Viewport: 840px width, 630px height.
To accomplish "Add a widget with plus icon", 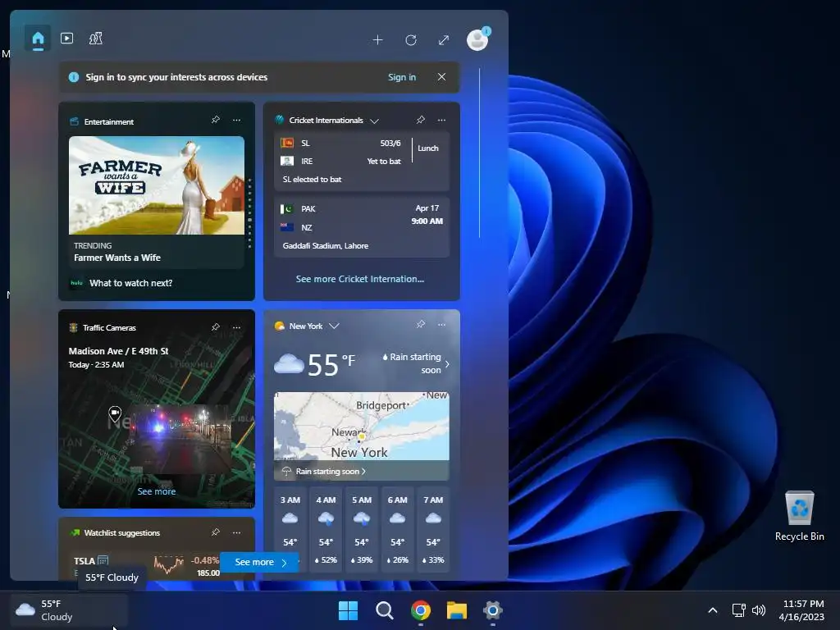I will pyautogui.click(x=377, y=40).
